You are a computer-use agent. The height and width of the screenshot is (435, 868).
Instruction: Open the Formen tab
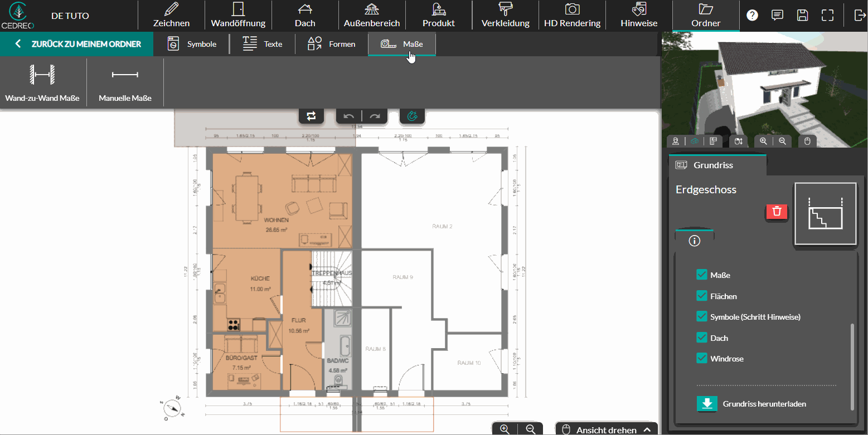pos(331,44)
